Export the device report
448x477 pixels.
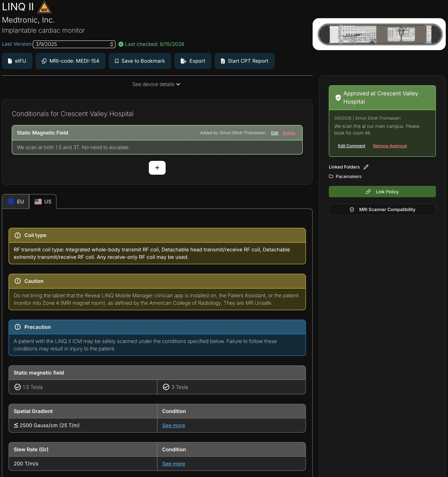(x=193, y=61)
